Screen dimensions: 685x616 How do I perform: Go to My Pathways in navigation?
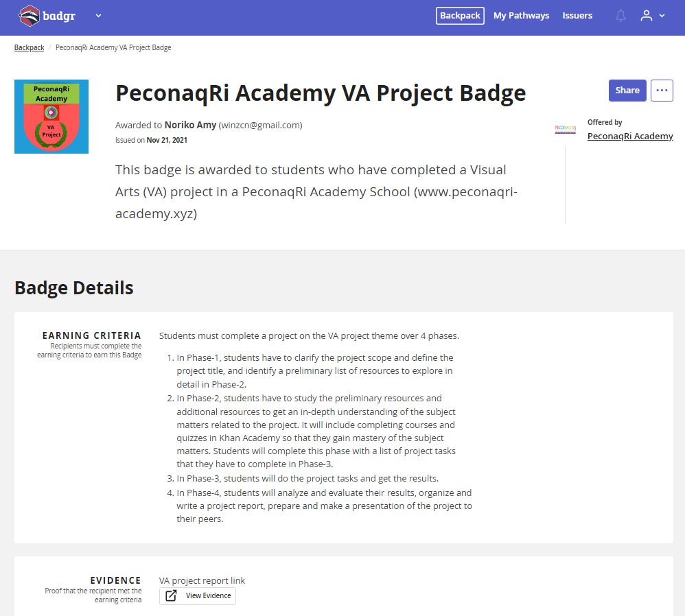point(521,16)
